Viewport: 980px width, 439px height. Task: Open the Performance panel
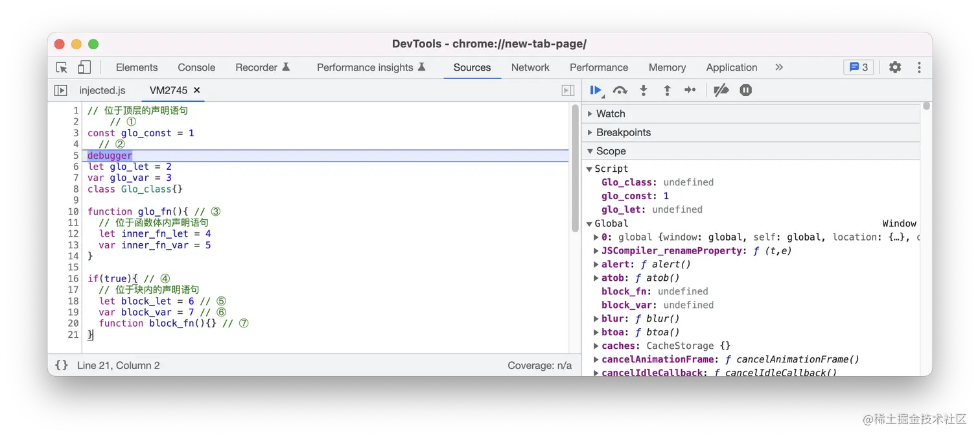(x=599, y=67)
